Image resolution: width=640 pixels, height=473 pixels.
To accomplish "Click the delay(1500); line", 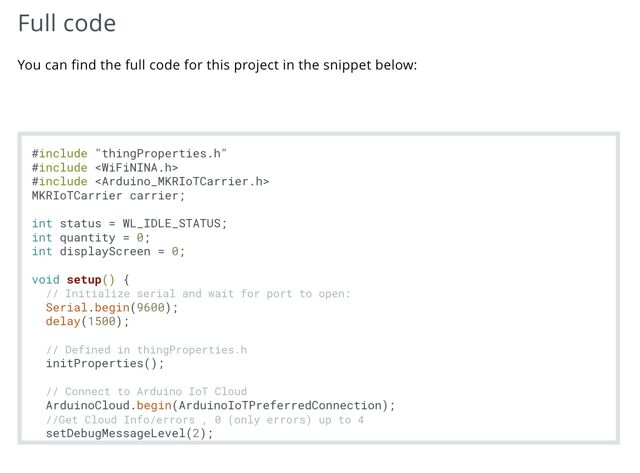I will [x=88, y=322].
